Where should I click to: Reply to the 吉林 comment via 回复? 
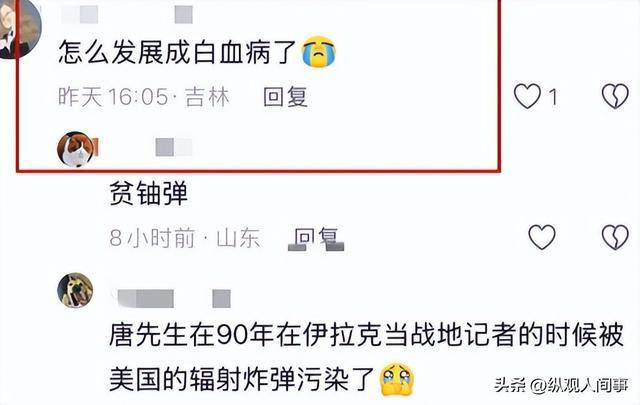[x=285, y=97]
